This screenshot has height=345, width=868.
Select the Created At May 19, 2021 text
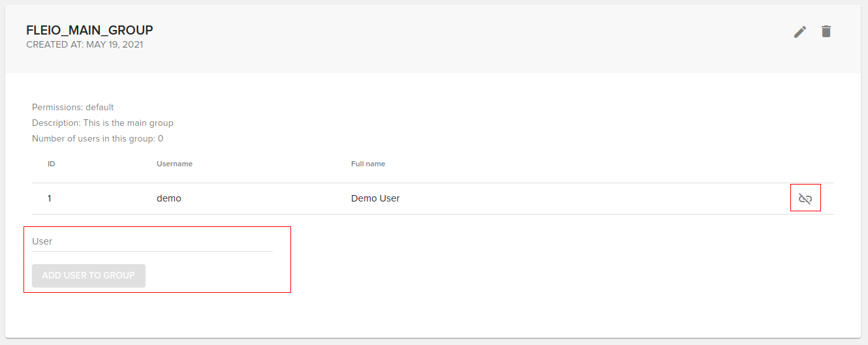pyautogui.click(x=85, y=45)
